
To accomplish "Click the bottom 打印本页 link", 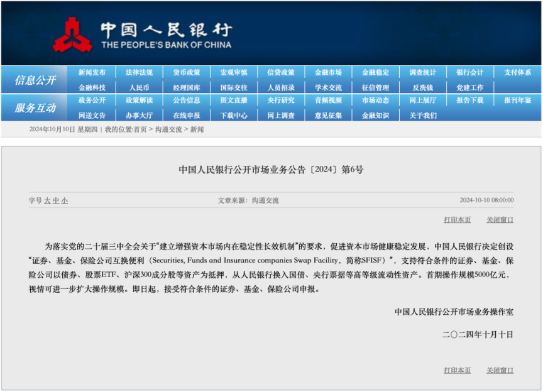I will pos(457,371).
